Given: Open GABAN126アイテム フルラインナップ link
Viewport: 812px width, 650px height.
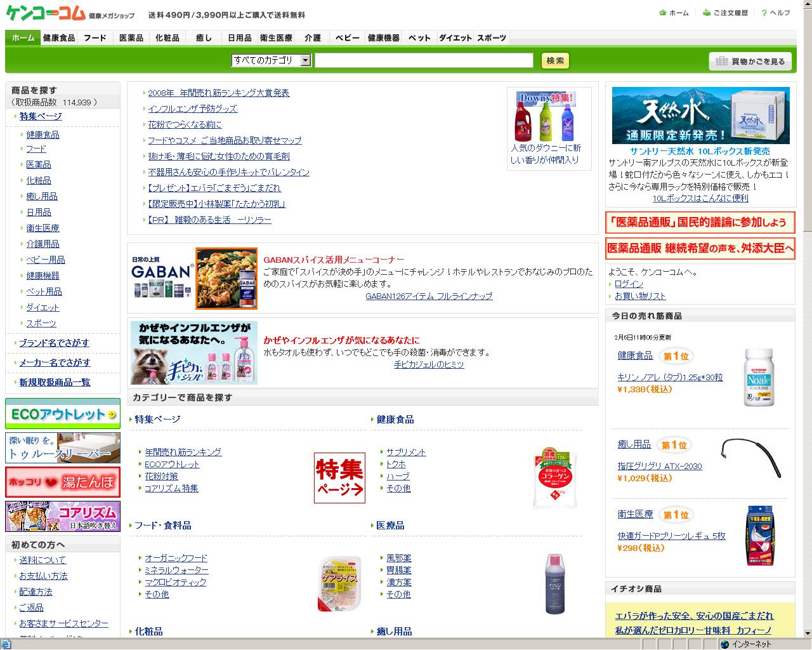Looking at the screenshot, I should pyautogui.click(x=429, y=296).
